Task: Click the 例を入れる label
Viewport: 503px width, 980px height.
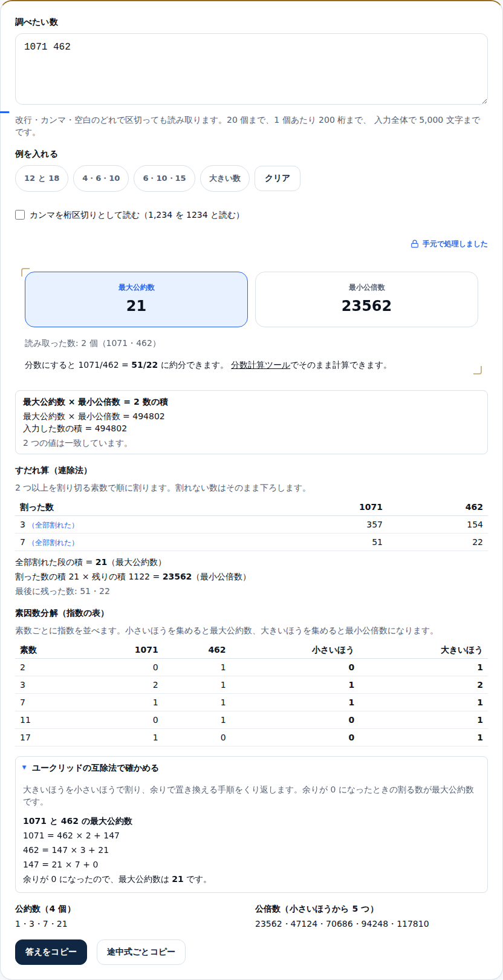Action: tap(36, 154)
